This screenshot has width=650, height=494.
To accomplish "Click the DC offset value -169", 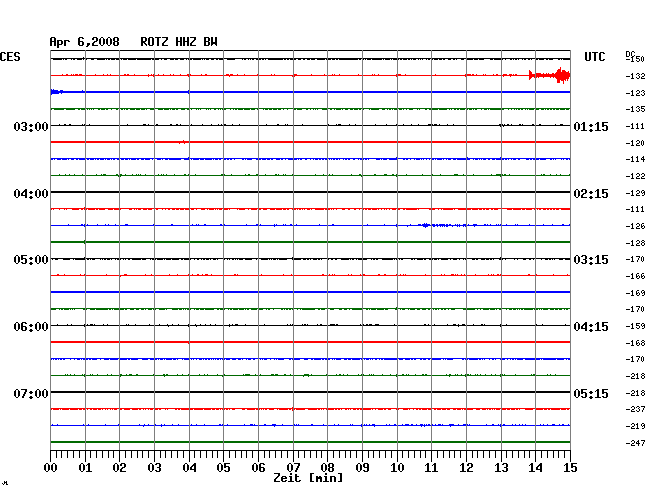I will pyautogui.click(x=635, y=293).
